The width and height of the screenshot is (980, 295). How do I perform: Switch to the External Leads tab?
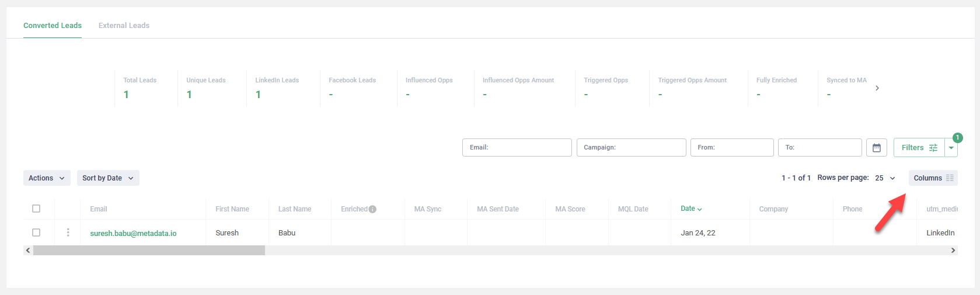click(x=124, y=26)
